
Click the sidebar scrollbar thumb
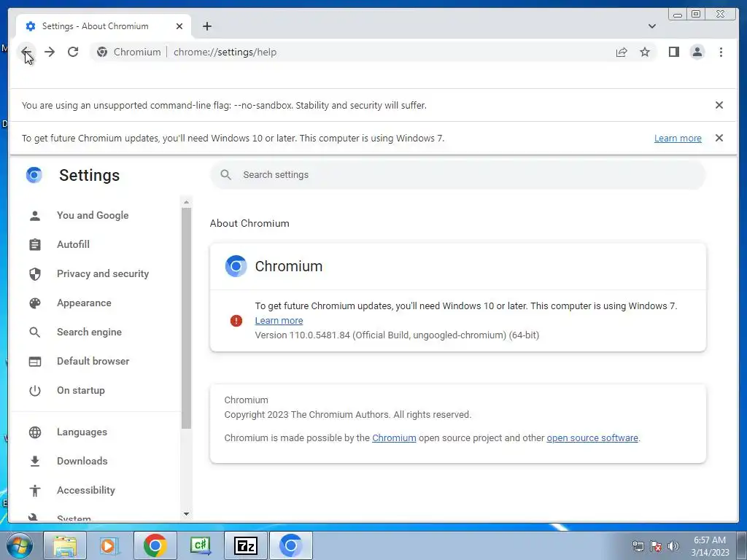coord(186,318)
